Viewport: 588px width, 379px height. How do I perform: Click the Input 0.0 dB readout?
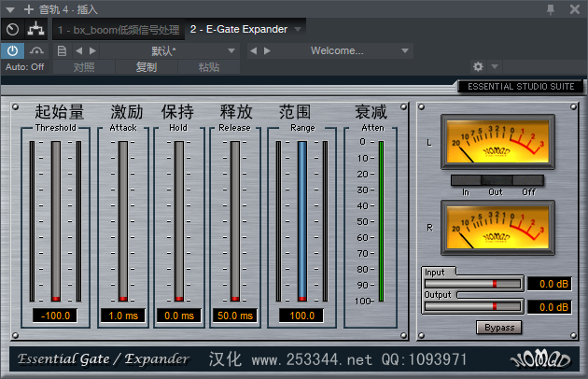coord(550,284)
